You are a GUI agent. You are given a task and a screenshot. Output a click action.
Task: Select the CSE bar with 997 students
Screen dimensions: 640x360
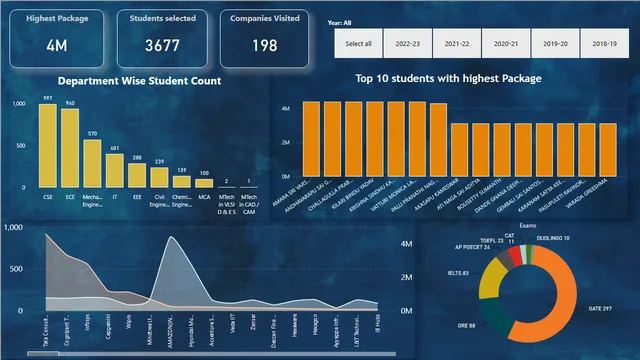(x=48, y=146)
